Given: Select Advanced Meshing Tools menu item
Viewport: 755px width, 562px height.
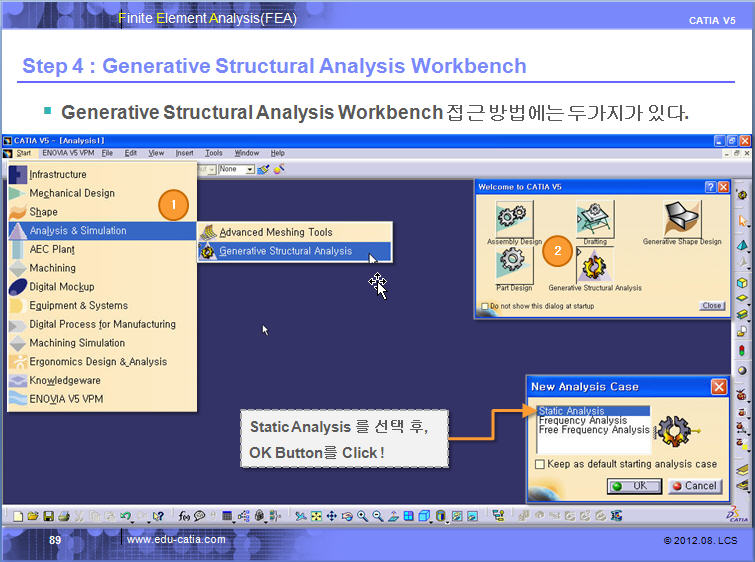Looking at the screenshot, I should click(275, 232).
